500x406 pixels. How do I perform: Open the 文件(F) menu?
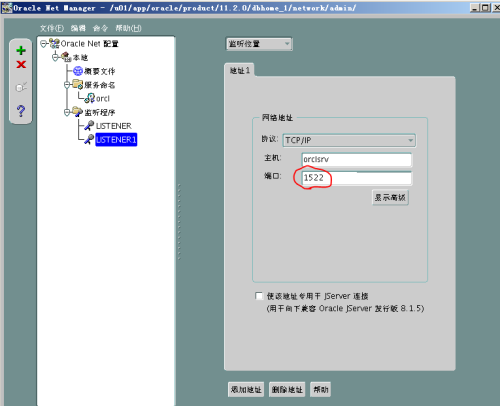tap(52, 28)
